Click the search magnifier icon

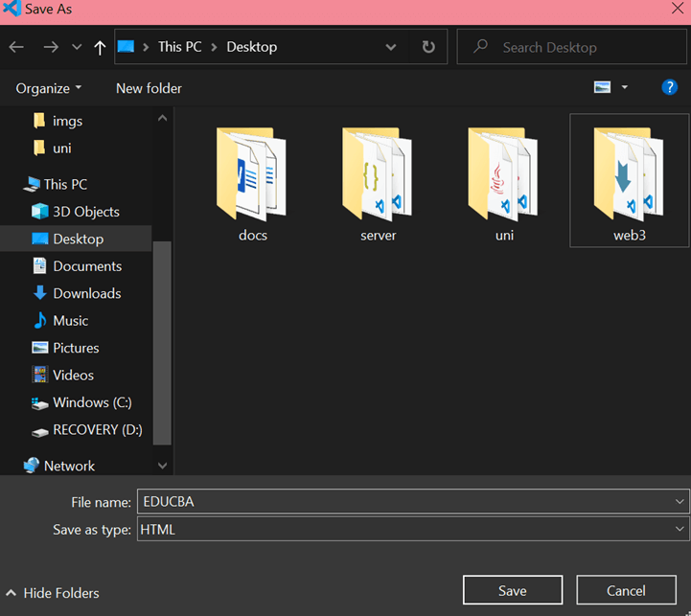pos(480,46)
